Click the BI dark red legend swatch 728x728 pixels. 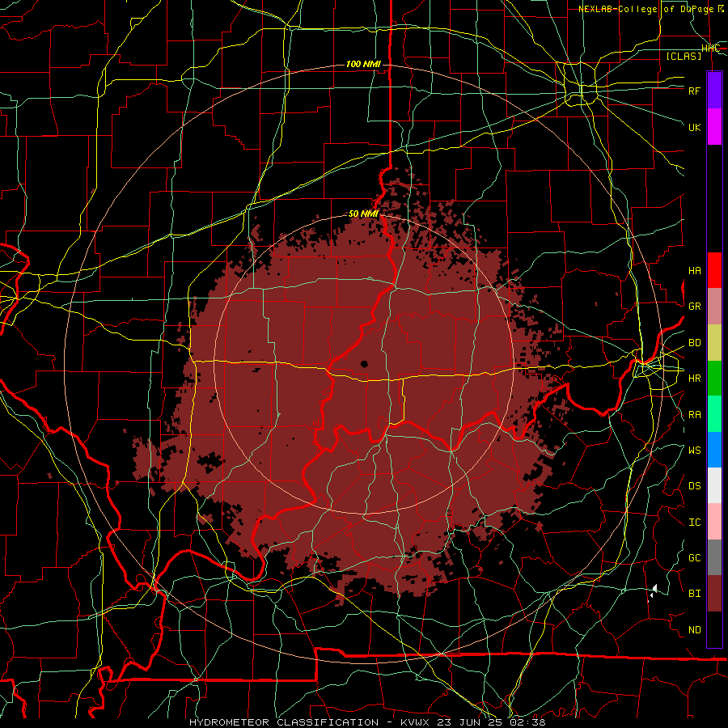[x=714, y=594]
